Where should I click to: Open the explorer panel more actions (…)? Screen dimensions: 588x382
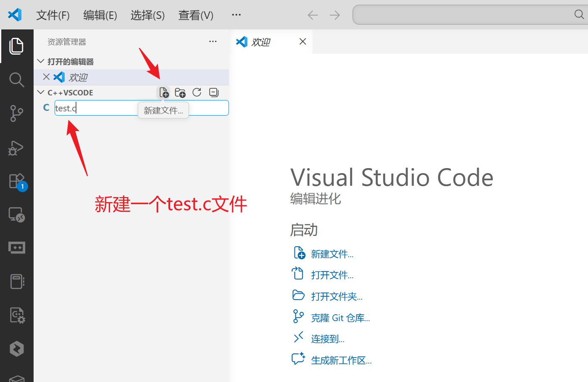click(x=213, y=42)
